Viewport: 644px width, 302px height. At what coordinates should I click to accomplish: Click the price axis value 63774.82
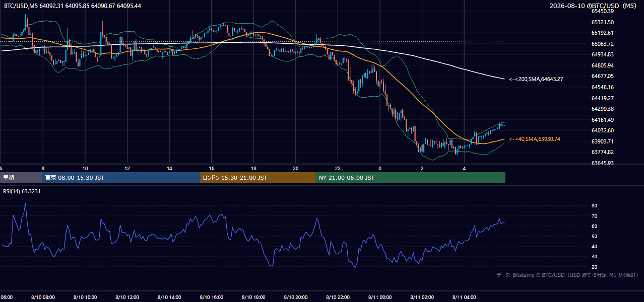click(x=602, y=152)
